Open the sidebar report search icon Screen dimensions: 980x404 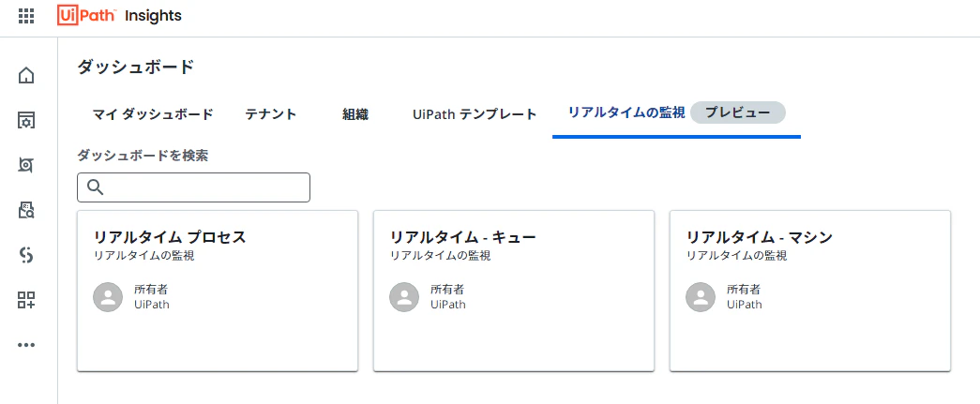tap(26, 210)
